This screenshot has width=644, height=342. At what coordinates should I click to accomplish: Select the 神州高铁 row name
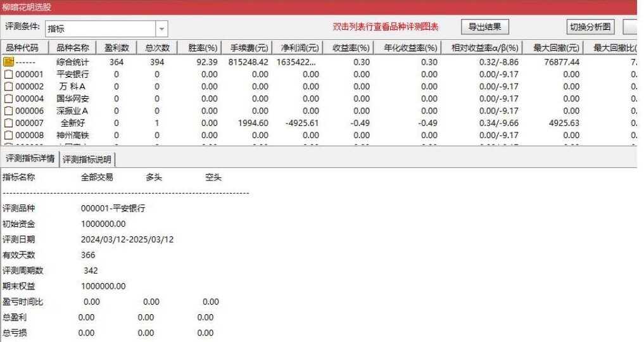(73, 135)
